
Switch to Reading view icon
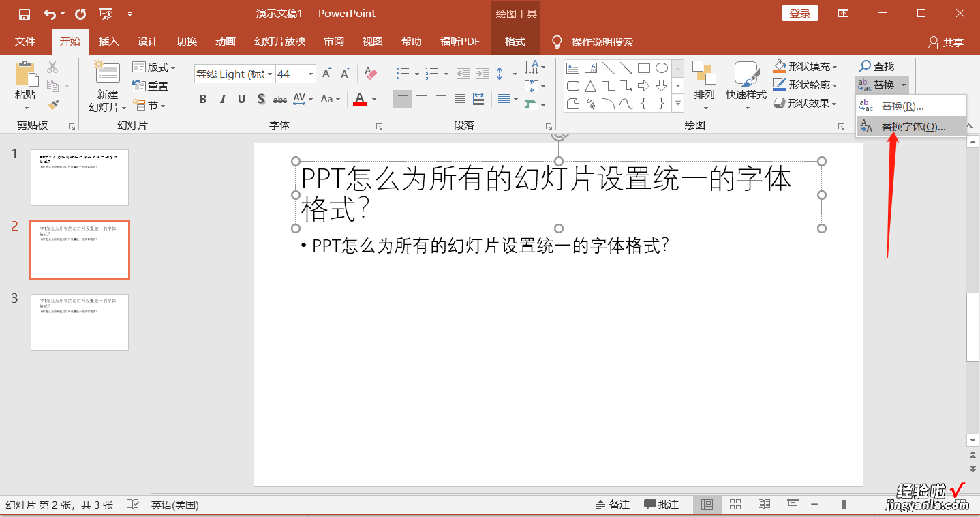pyautogui.click(x=764, y=505)
